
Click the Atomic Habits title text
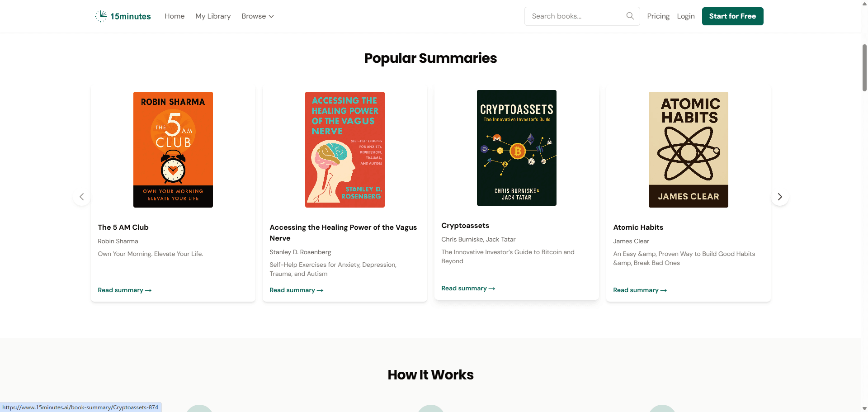[x=638, y=227]
